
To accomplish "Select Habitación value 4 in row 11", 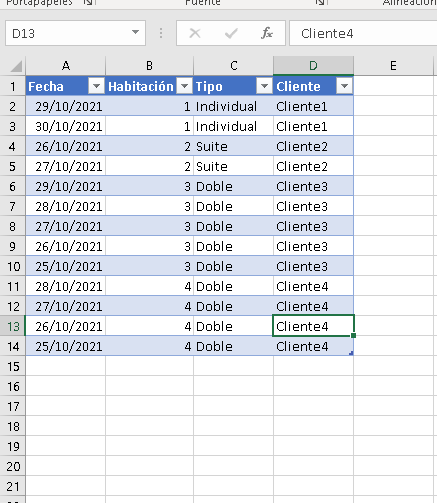I will point(149,286).
